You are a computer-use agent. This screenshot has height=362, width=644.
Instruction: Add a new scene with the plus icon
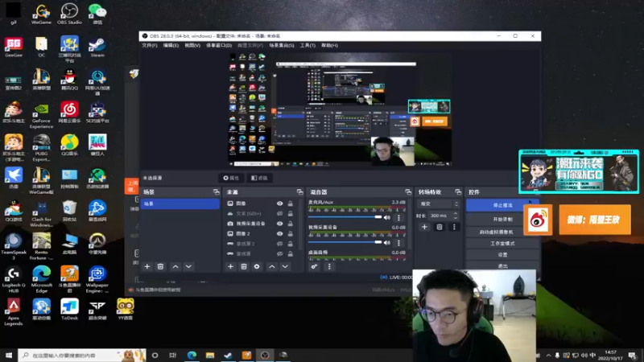[x=147, y=267]
